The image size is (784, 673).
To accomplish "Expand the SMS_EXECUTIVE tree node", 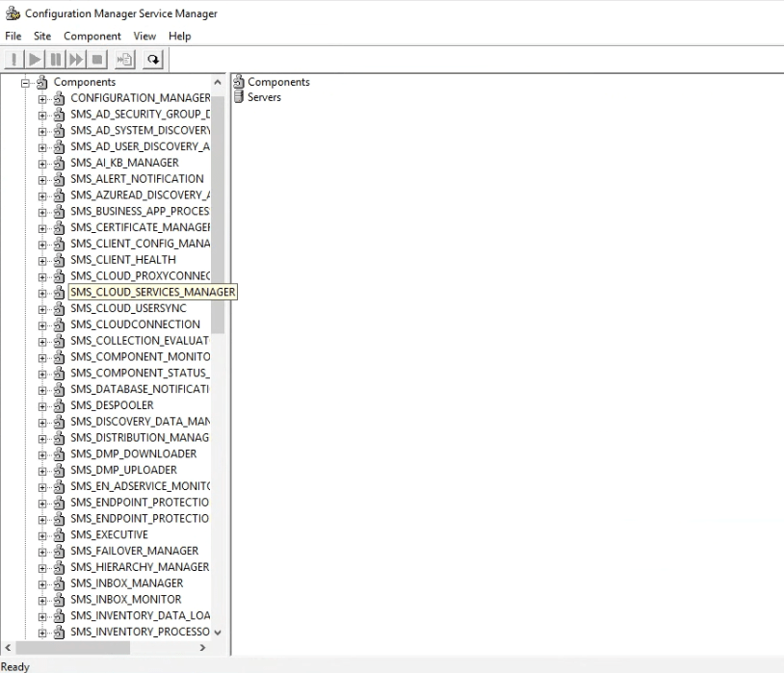I will tap(42, 535).
